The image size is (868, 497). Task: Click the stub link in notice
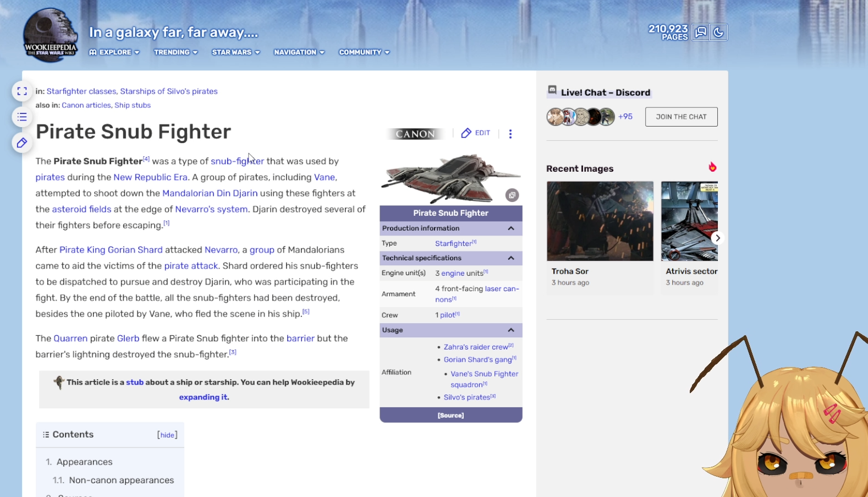(135, 383)
